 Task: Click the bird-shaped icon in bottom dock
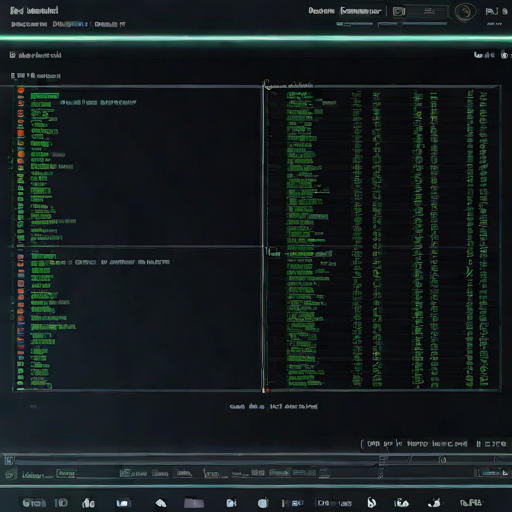(434, 502)
